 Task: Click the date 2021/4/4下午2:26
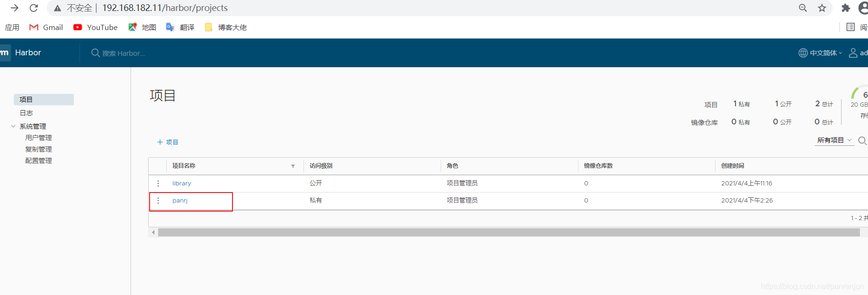click(747, 200)
